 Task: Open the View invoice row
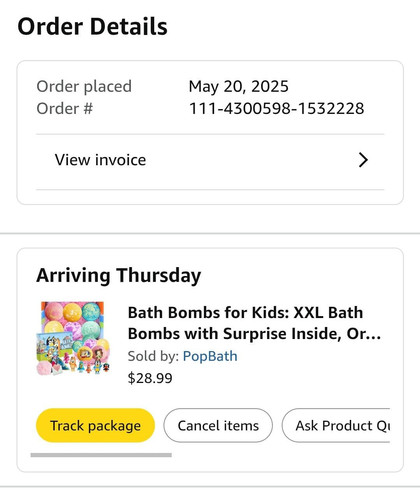[x=210, y=162]
